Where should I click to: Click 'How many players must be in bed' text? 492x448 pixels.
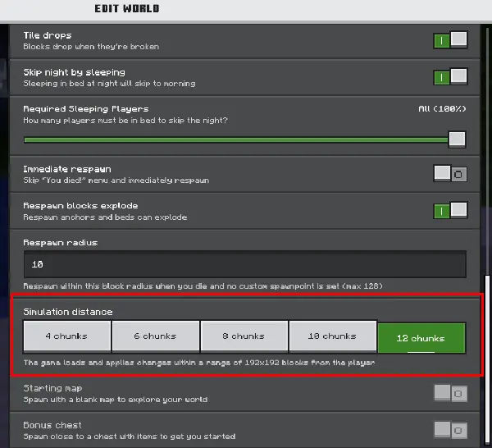(125, 121)
